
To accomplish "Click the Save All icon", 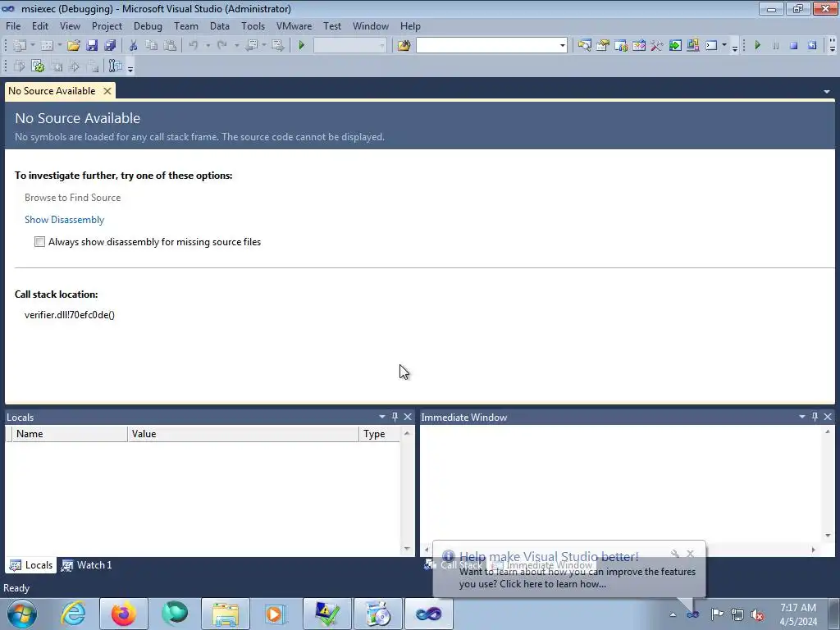I will click(110, 46).
